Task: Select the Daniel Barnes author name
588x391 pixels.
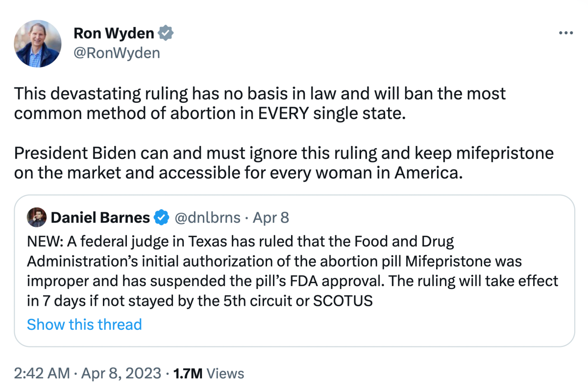Action: 100,217
